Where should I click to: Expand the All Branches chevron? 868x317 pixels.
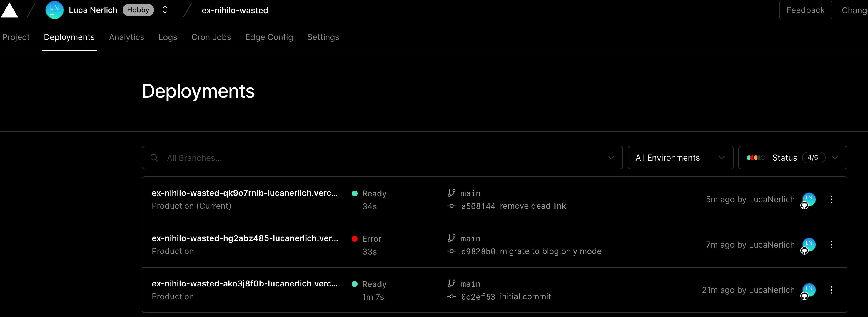pos(611,158)
